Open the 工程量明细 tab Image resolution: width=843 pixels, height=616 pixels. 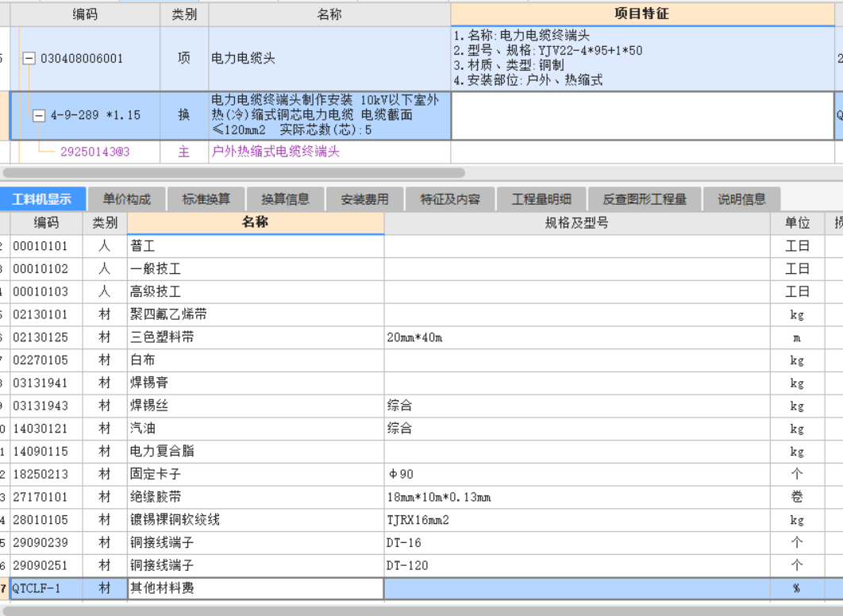541,199
